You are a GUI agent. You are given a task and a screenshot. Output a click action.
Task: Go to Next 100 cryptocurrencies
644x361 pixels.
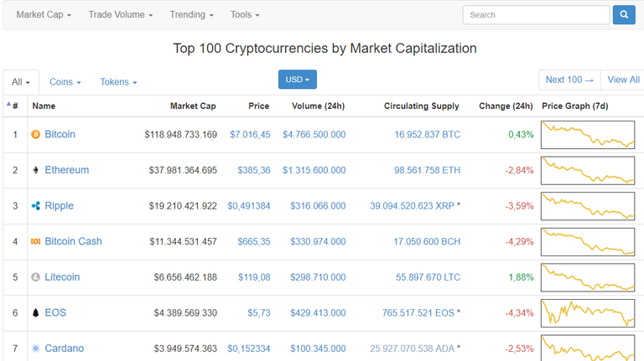pos(569,80)
